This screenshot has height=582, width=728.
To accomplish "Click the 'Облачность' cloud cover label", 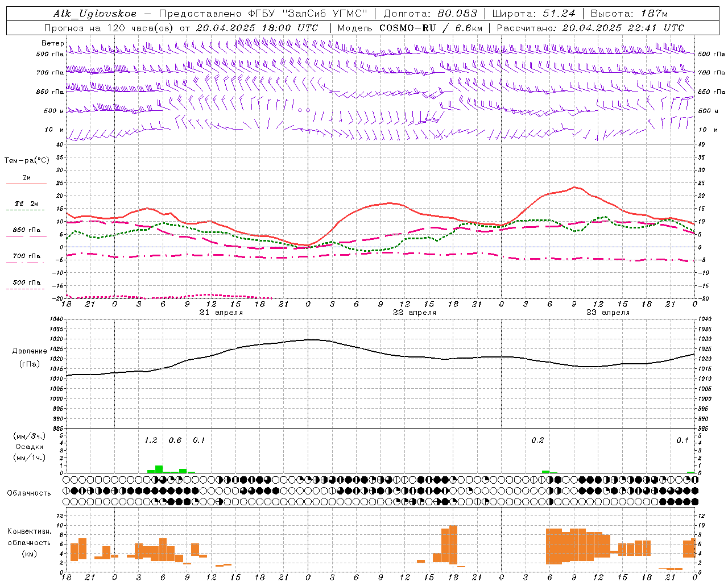I will (x=29, y=493).
